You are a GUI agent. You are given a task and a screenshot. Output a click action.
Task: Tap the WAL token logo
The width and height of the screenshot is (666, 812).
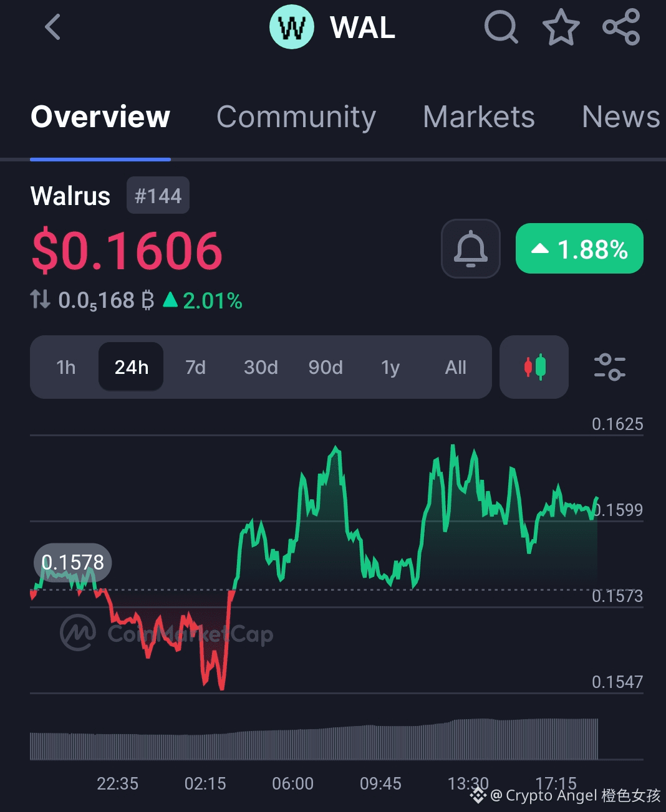pos(292,27)
